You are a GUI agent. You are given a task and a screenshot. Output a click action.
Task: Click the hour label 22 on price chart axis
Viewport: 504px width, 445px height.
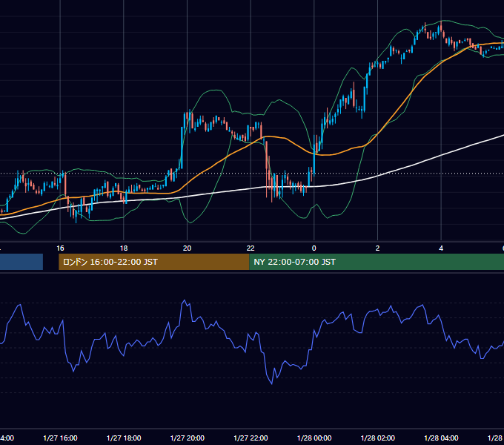click(251, 248)
